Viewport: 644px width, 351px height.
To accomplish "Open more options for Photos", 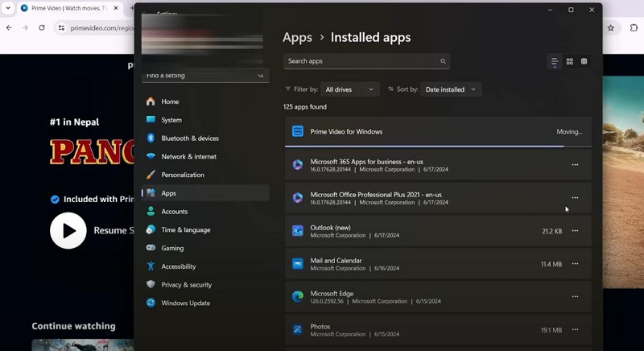I will [575, 329].
